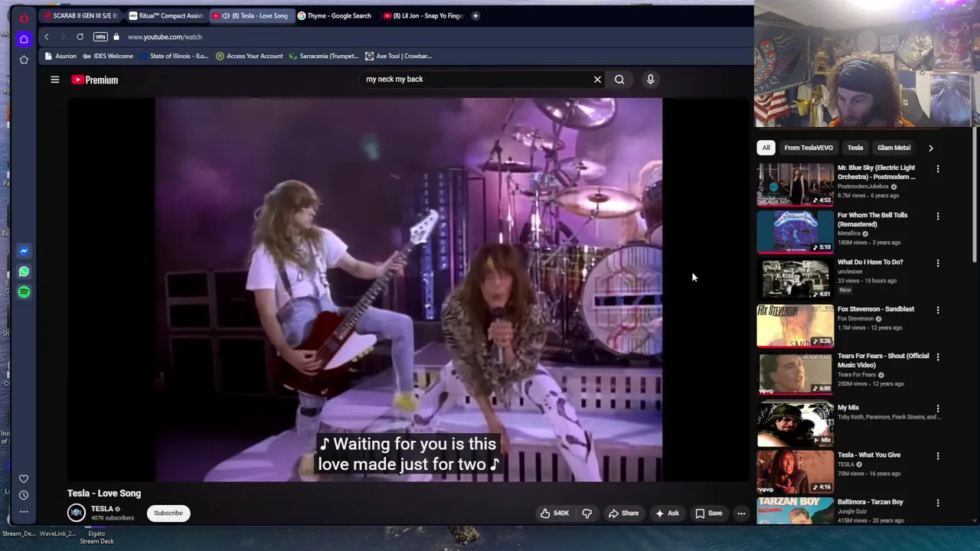Open YouTube hamburger guide menu

click(x=55, y=80)
